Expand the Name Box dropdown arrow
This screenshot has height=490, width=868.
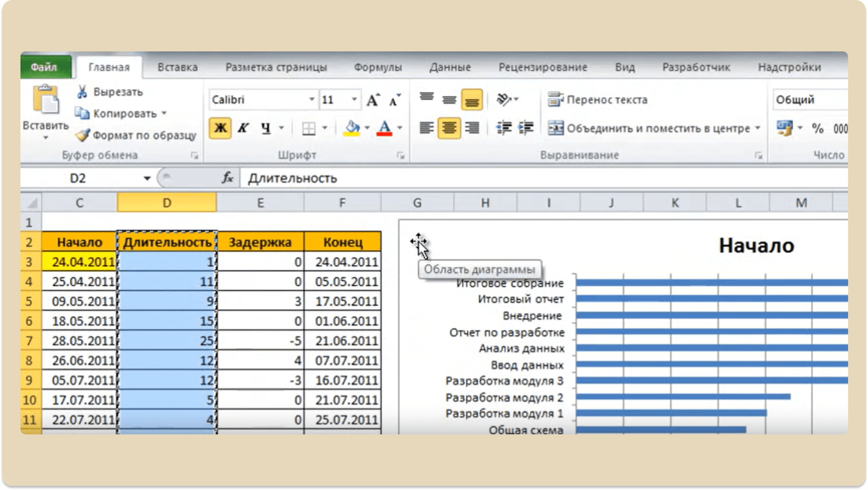coord(147,178)
